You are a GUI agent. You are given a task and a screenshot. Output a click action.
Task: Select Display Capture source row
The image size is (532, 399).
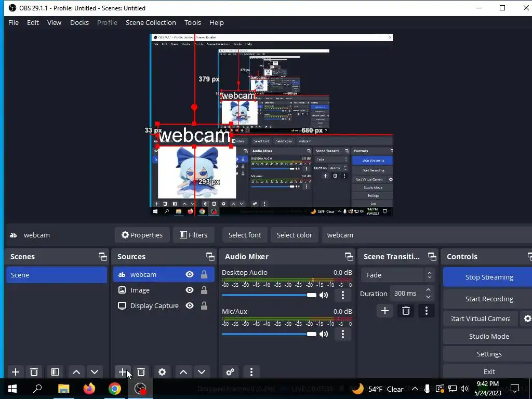coord(164,305)
